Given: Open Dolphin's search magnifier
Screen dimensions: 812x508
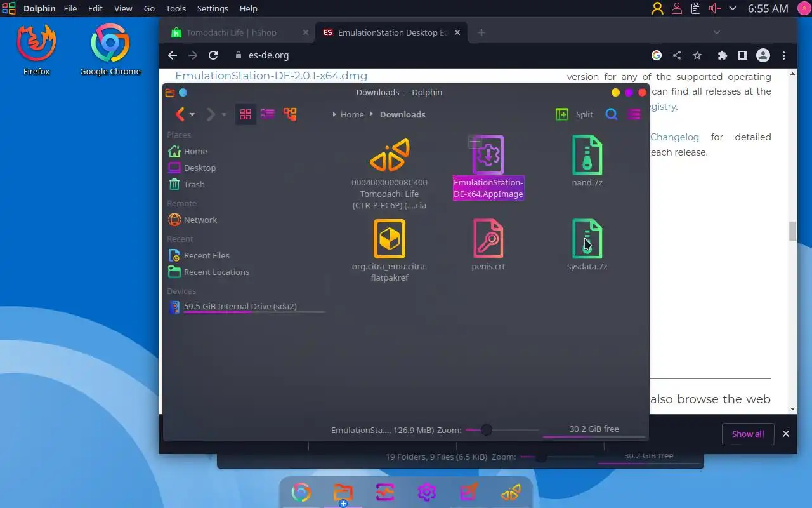Looking at the screenshot, I should [611, 114].
